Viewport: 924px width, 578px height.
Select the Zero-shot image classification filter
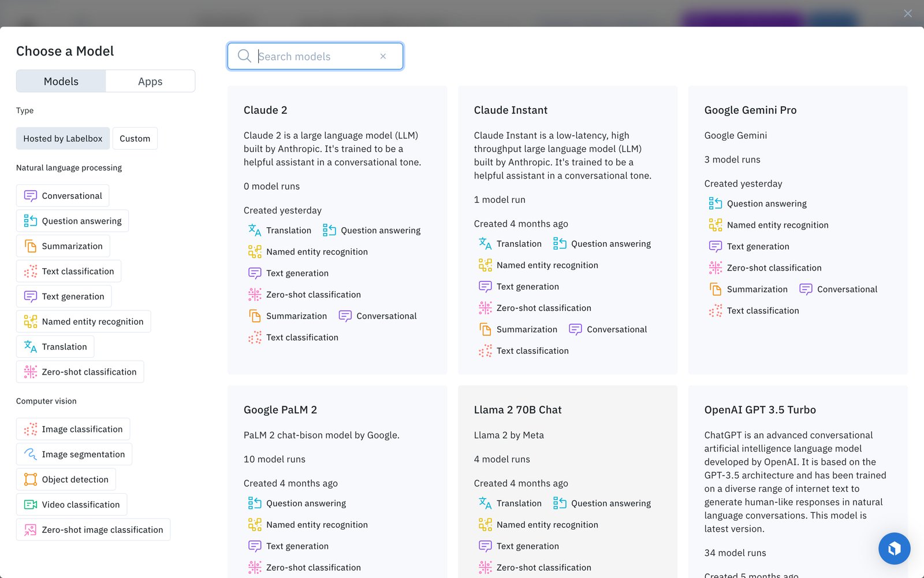pyautogui.click(x=92, y=529)
